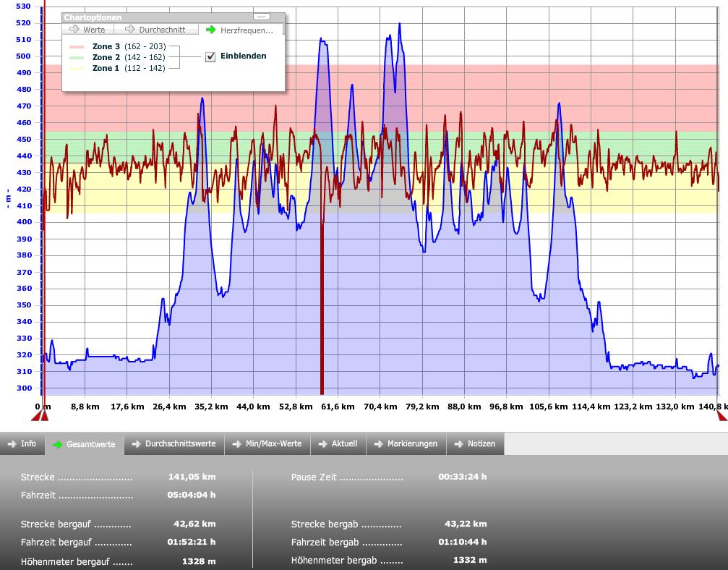The height and width of the screenshot is (570, 728).
Task: Click the Zone 1 (112 - 142) label
Action: click(x=129, y=68)
